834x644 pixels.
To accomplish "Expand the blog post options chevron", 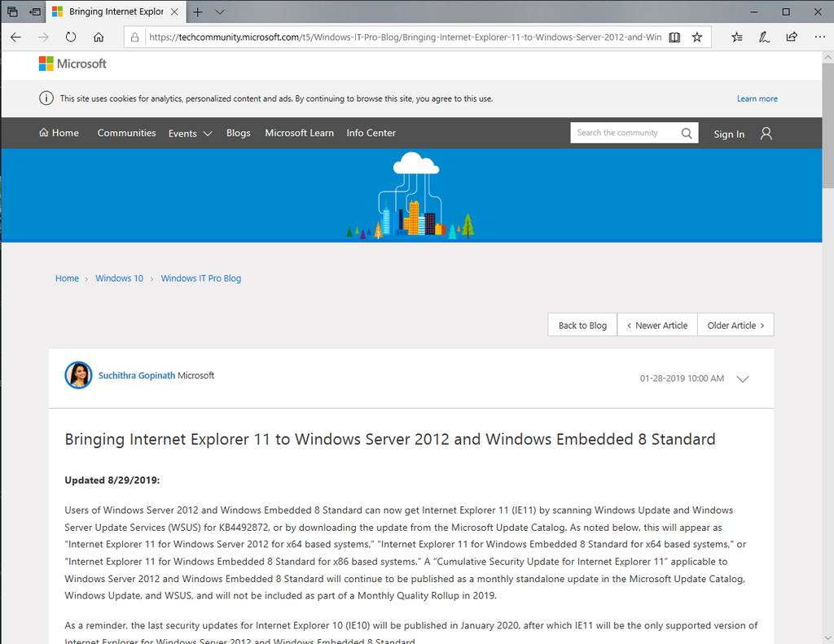I will (x=742, y=379).
